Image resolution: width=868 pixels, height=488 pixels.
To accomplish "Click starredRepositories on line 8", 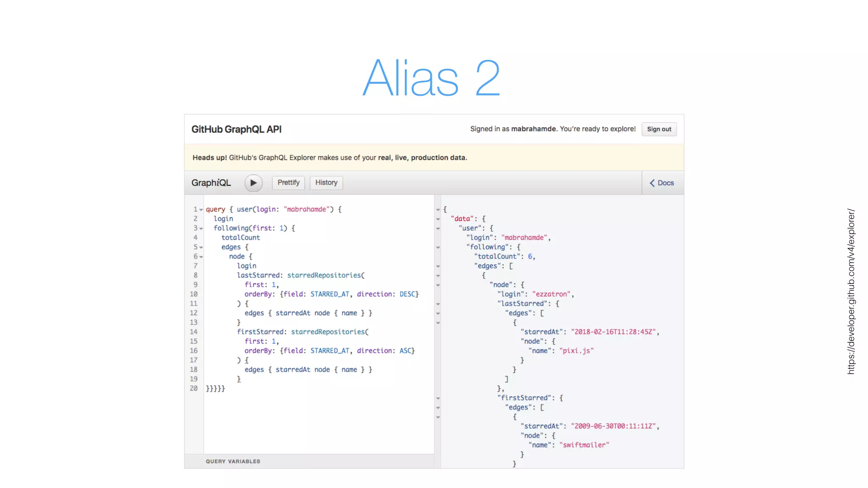I will (324, 275).
